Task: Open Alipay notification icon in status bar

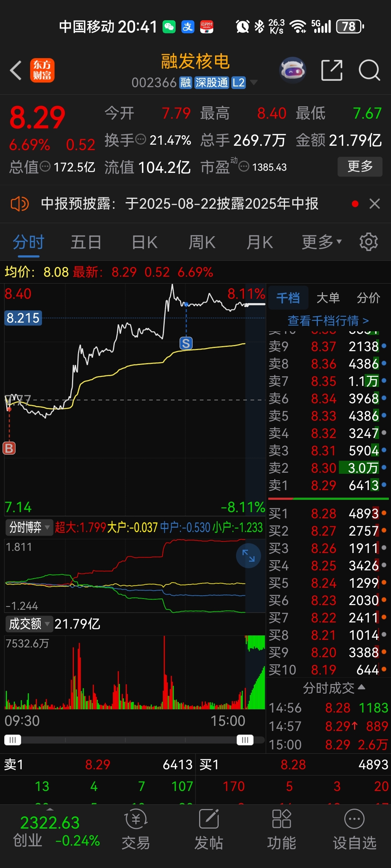Action: click(x=188, y=27)
